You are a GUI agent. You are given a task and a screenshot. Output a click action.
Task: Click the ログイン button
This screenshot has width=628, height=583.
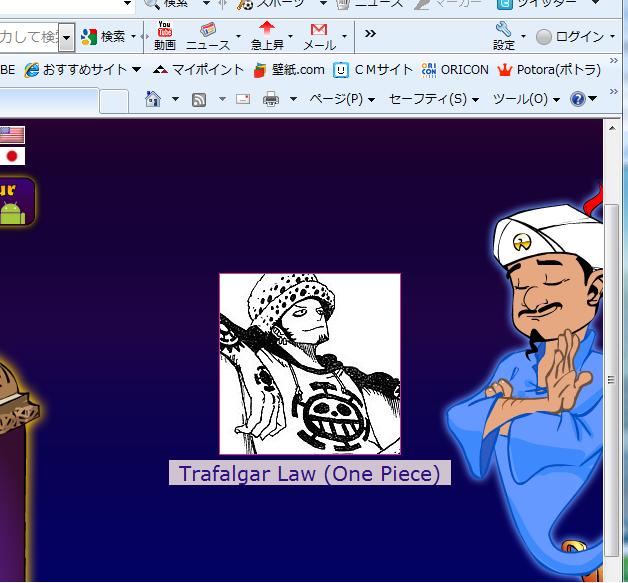coord(570,37)
